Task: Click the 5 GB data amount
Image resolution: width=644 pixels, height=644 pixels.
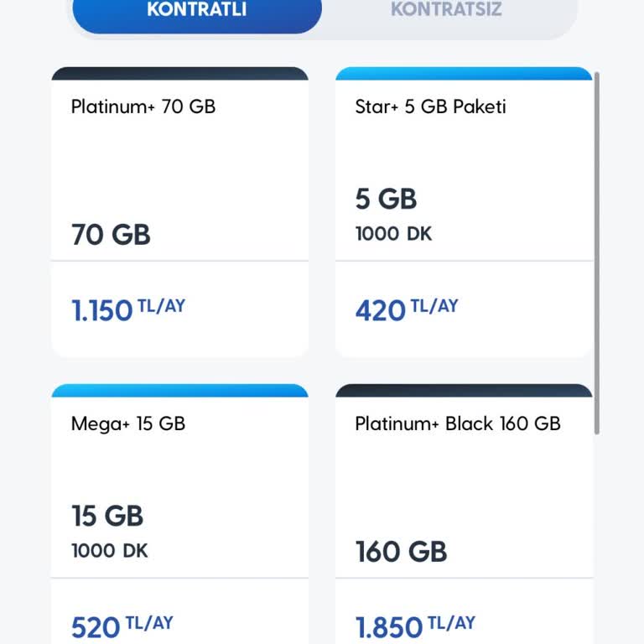Action: (x=386, y=199)
